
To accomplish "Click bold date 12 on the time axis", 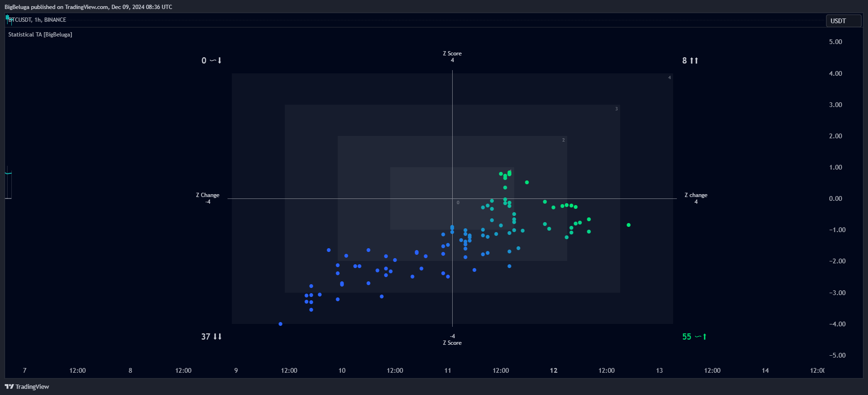I will [554, 370].
